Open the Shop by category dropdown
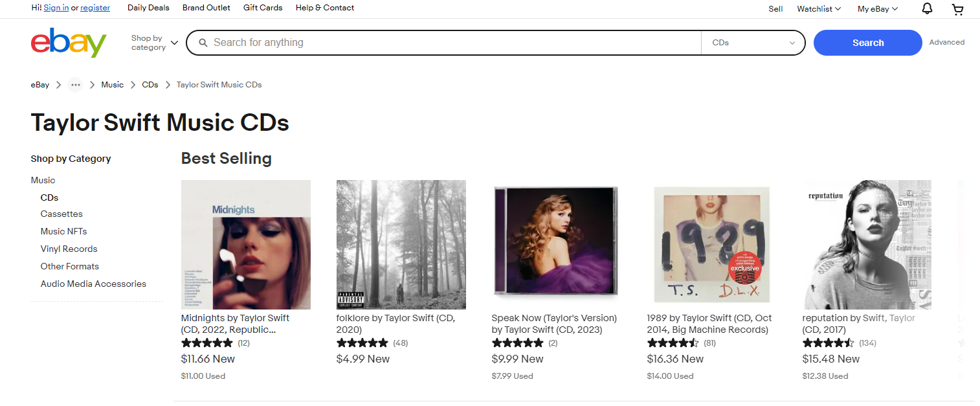 pos(154,43)
